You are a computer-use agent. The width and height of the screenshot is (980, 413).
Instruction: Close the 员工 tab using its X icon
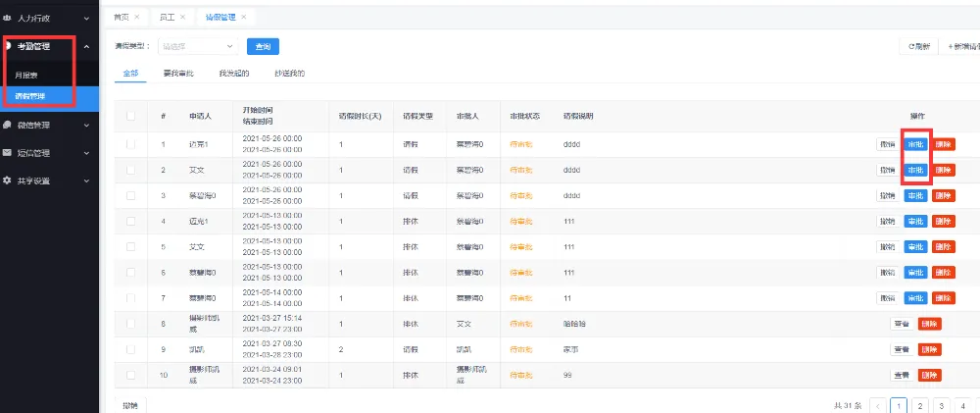182,18
